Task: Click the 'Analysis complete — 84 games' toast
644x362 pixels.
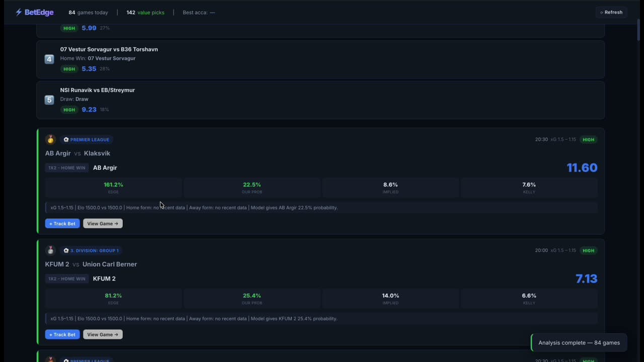Action: click(579, 343)
